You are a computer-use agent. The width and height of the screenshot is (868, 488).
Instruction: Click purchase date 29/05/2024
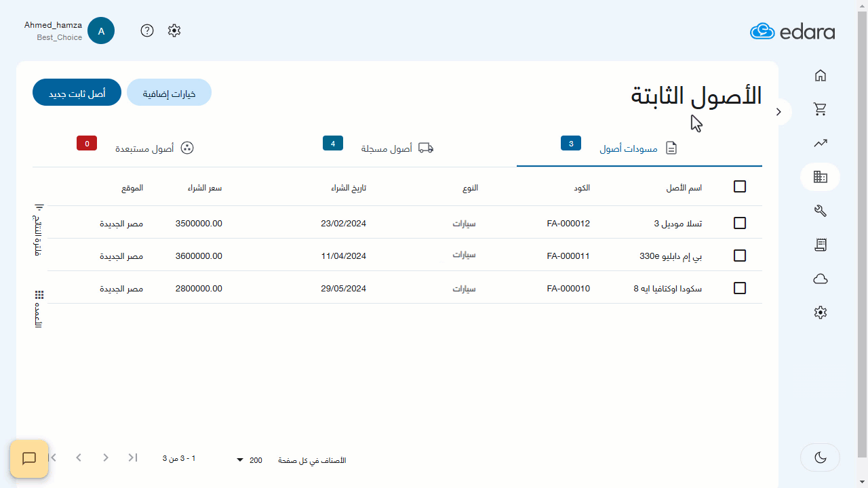(344, 289)
